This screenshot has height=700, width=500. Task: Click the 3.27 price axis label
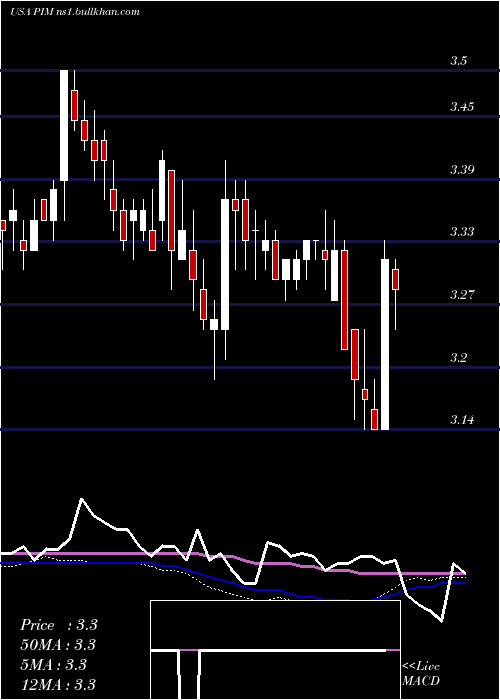point(462,295)
